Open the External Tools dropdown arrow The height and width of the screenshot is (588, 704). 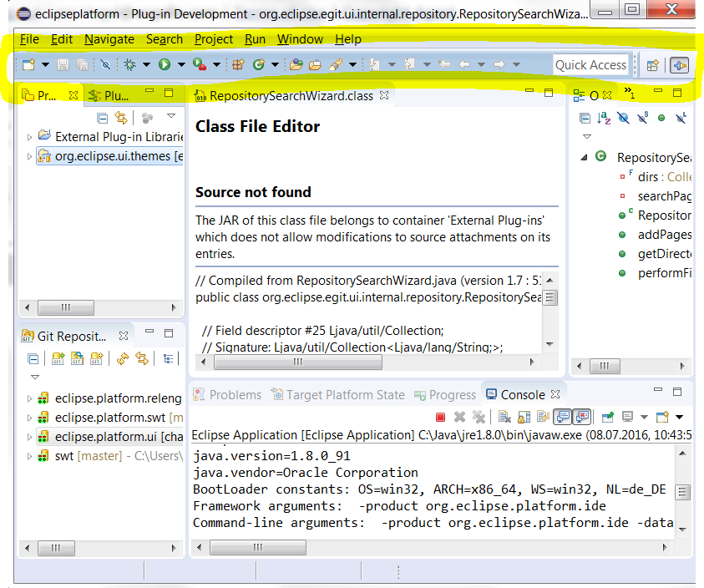(x=216, y=64)
